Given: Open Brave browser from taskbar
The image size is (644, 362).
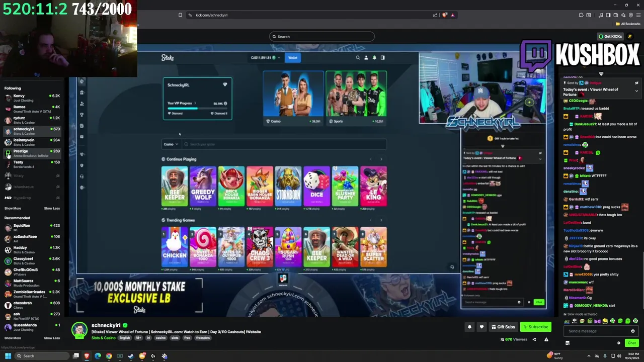Looking at the screenshot, I should (87, 356).
